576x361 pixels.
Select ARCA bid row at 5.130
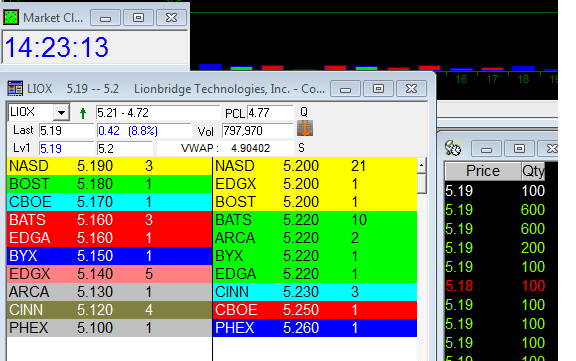click(109, 292)
